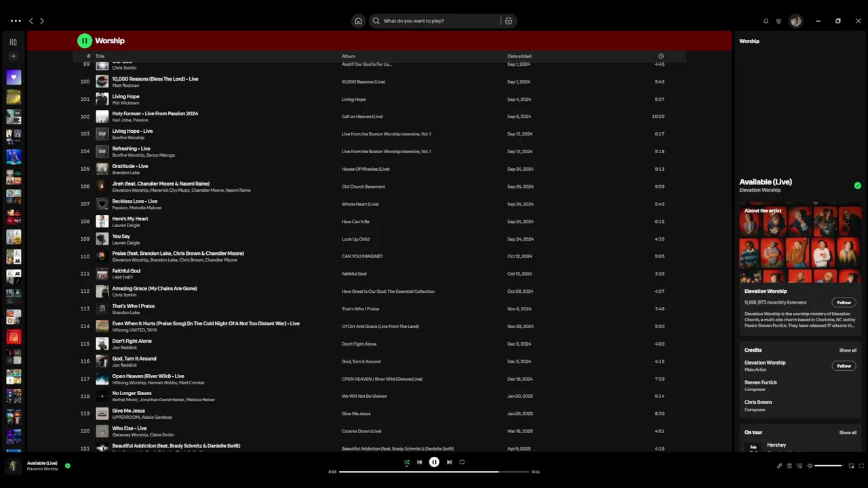The image size is (868, 488).
Task: Follow Elevation Worship in Credits section
Action: pyautogui.click(x=844, y=366)
